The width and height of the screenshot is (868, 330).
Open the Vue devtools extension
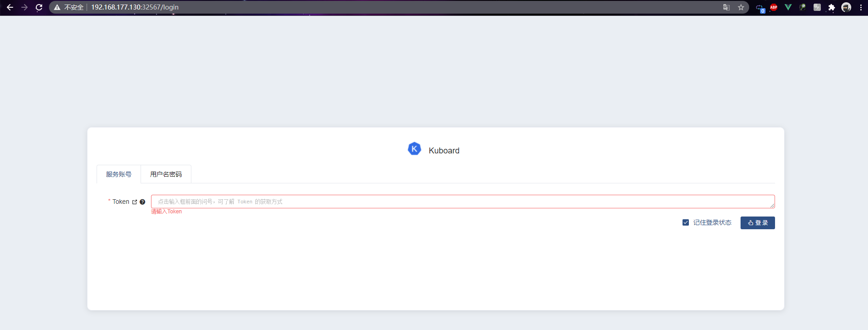[788, 7]
